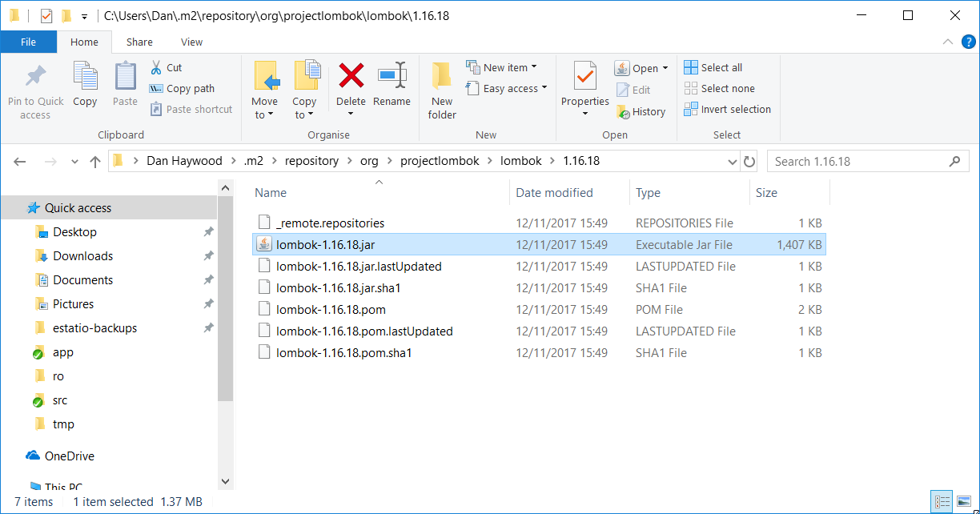Refresh the folder view in address bar
Image resolution: width=980 pixels, height=514 pixels.
tap(749, 162)
